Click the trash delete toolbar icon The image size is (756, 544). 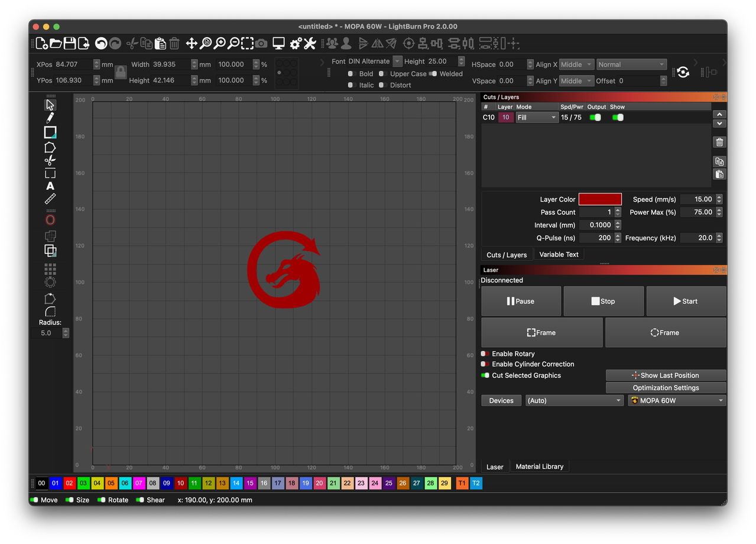tap(174, 43)
